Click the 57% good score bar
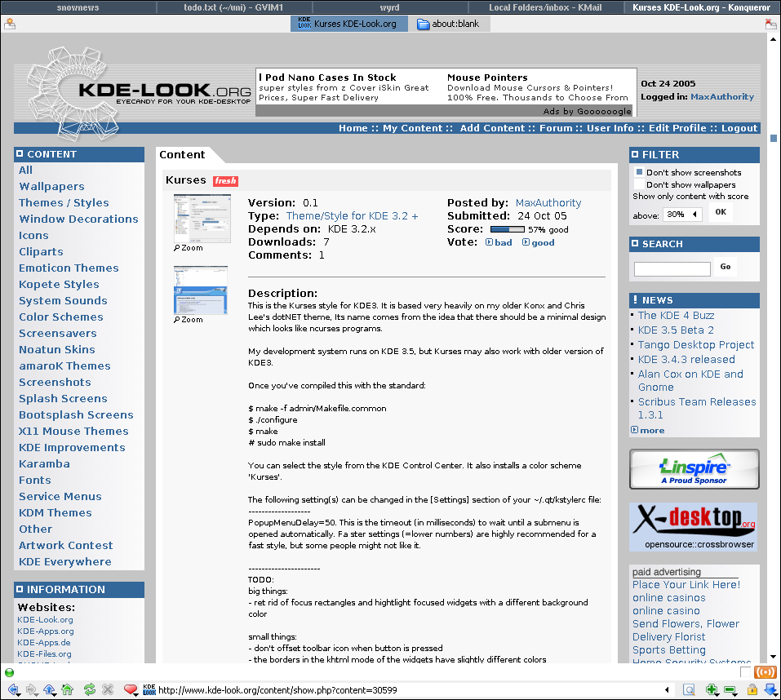 point(507,229)
